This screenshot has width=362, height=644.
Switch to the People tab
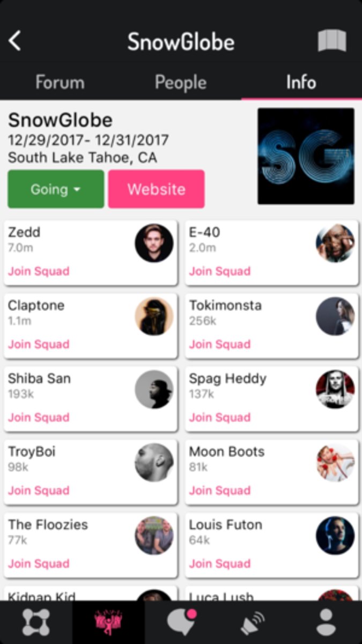[181, 82]
